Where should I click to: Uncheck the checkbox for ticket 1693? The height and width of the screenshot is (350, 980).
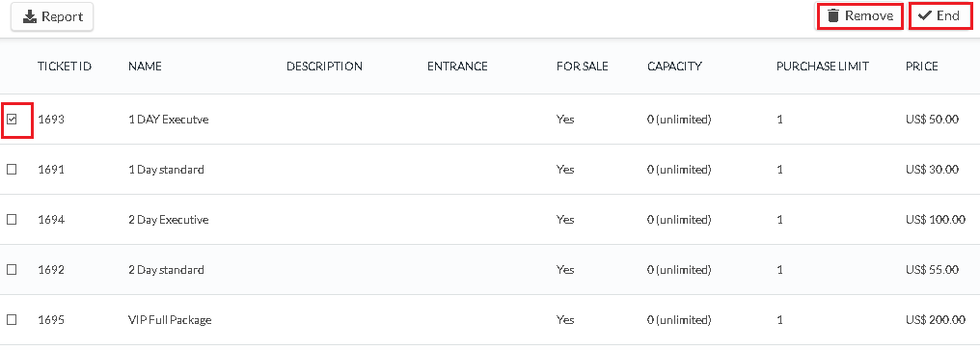pyautogui.click(x=12, y=119)
